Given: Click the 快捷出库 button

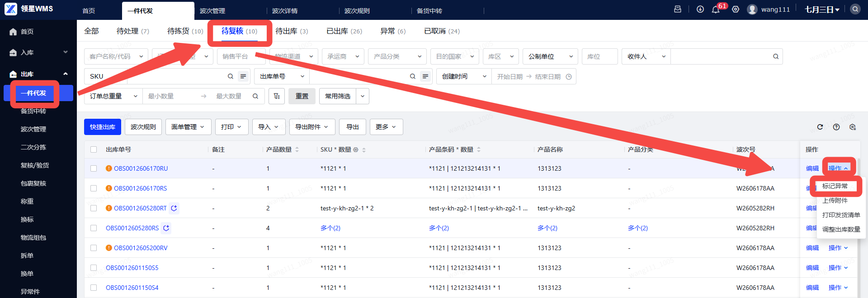Looking at the screenshot, I should (103, 127).
